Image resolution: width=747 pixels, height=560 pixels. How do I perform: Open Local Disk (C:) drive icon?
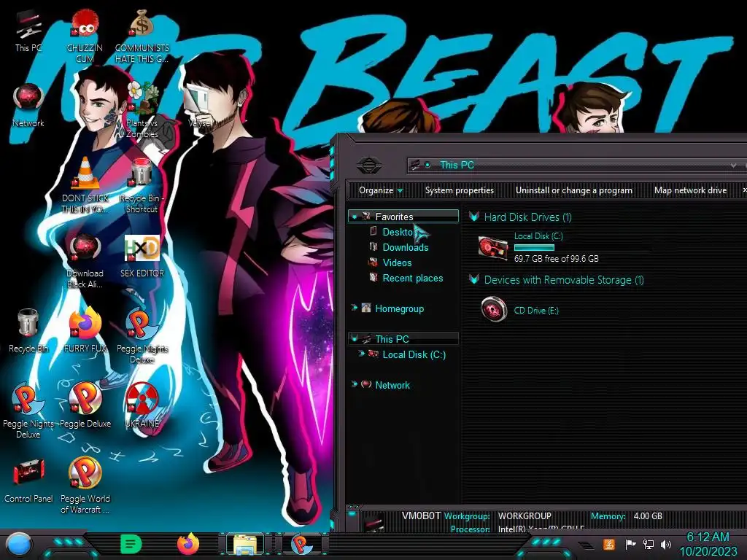point(493,248)
